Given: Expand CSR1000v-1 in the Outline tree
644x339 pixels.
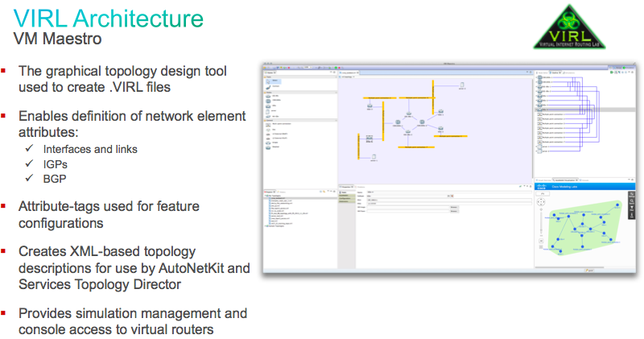Looking at the screenshot, I should (536, 77).
